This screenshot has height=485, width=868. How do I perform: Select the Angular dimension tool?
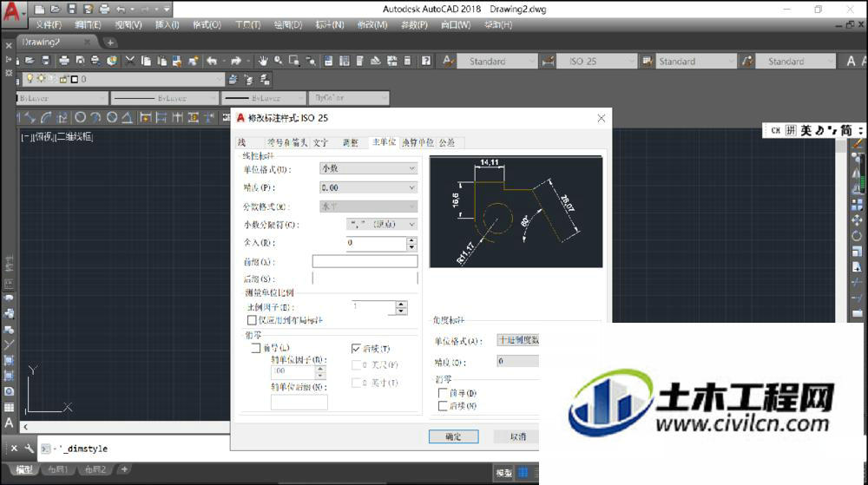[x=127, y=117]
